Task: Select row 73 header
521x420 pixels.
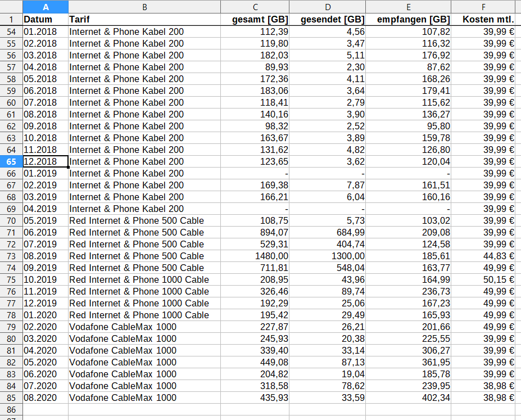Action: coord(11,256)
